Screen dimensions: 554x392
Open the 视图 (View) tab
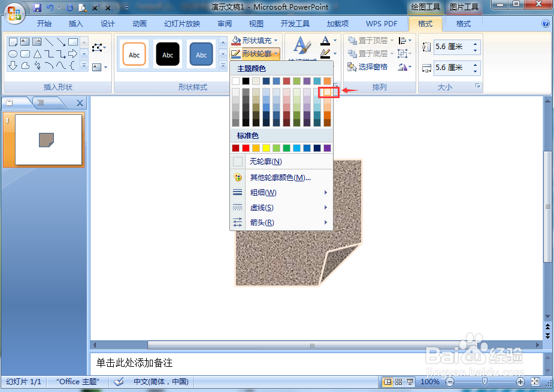tap(256, 24)
